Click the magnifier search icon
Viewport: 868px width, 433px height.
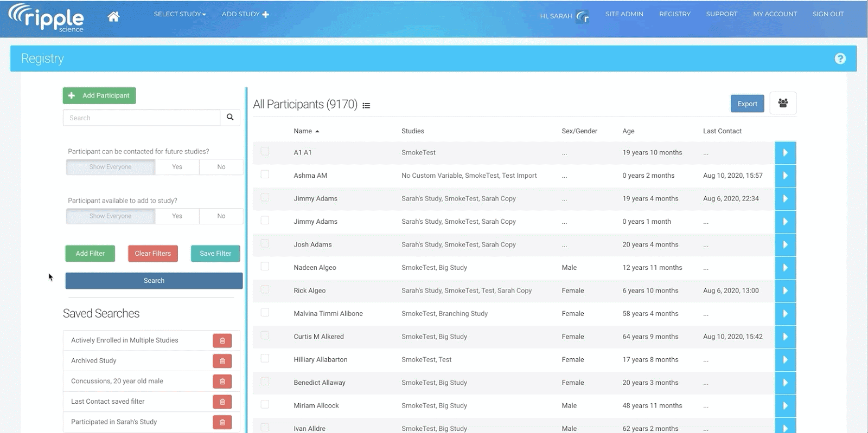[230, 118]
